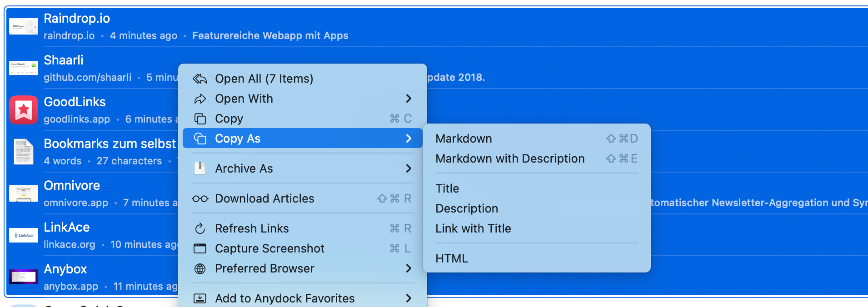The width and height of the screenshot is (868, 307).
Task: Choose Open All (7 Items)
Action: coord(303,79)
